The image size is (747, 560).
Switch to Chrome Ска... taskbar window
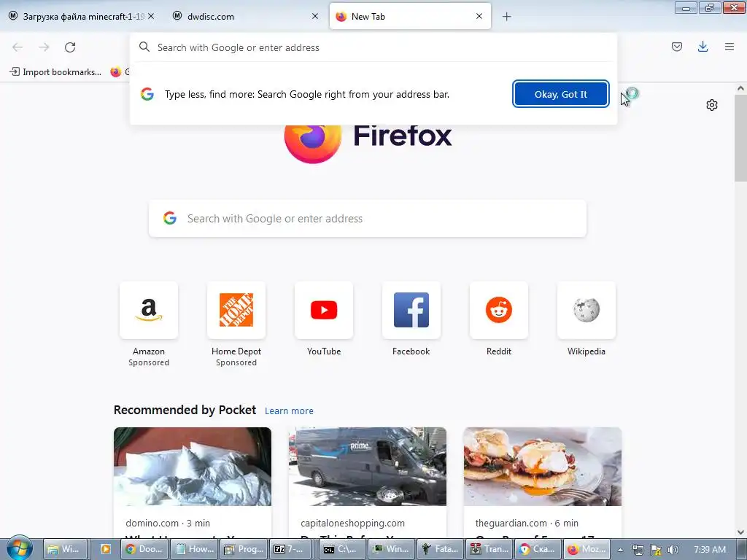click(x=538, y=549)
